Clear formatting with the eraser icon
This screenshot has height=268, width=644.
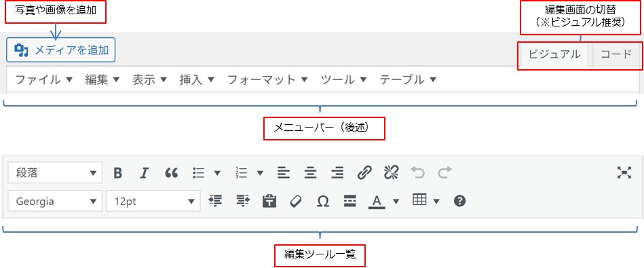click(x=296, y=201)
